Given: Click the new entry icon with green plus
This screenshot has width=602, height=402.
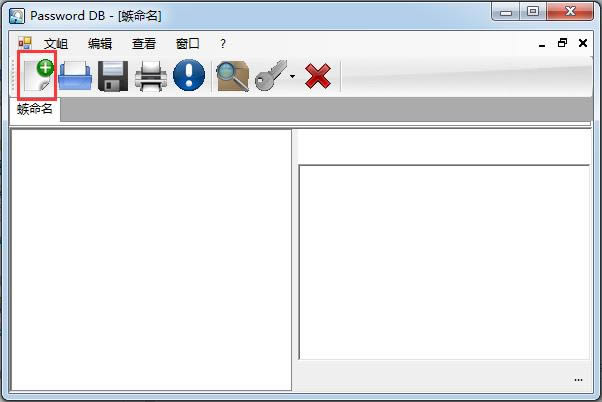Looking at the screenshot, I should coord(37,75).
